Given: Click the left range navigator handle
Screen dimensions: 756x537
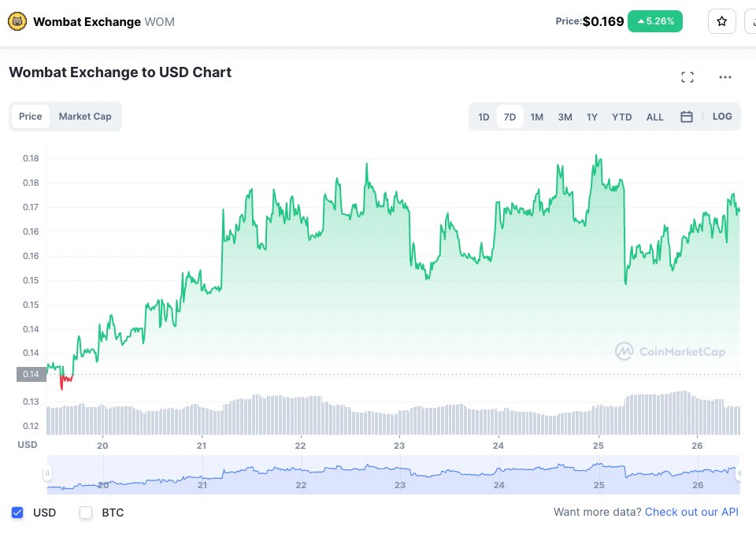Looking at the screenshot, I should coord(47,473).
